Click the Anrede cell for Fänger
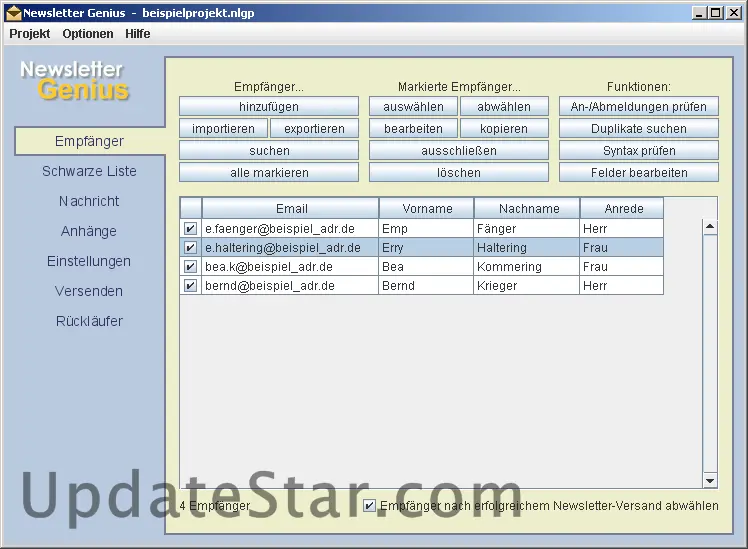Viewport: 748px width, 549px height. click(x=622, y=228)
